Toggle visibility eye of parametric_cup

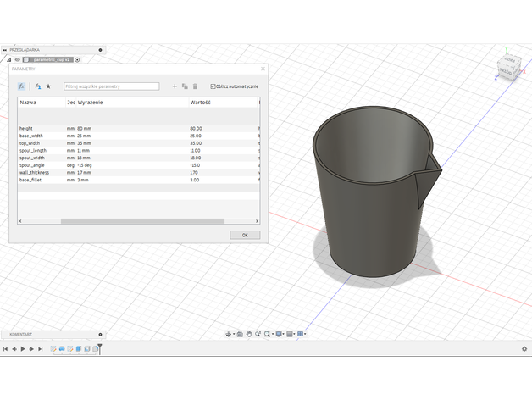point(17,59)
